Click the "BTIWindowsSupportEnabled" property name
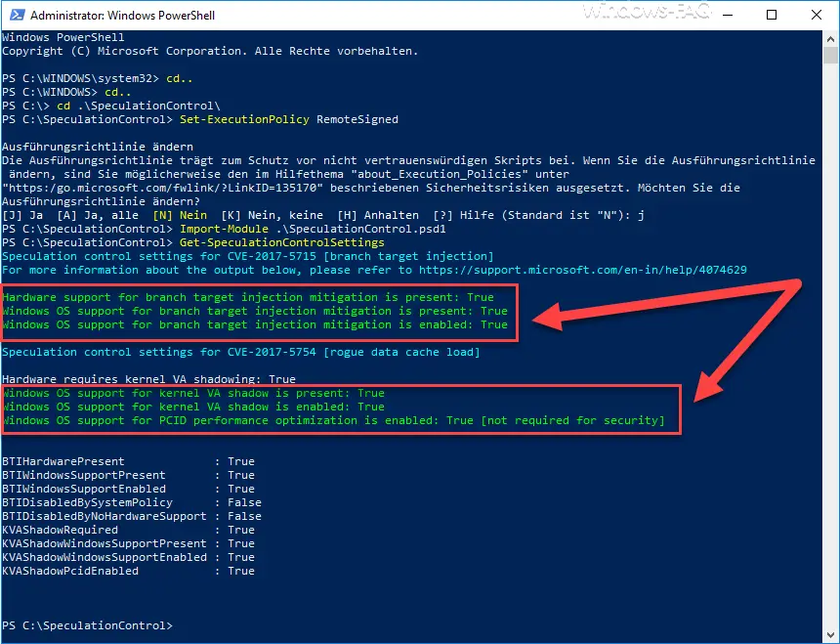Image resolution: width=840 pixels, height=644 pixels. 84,489
